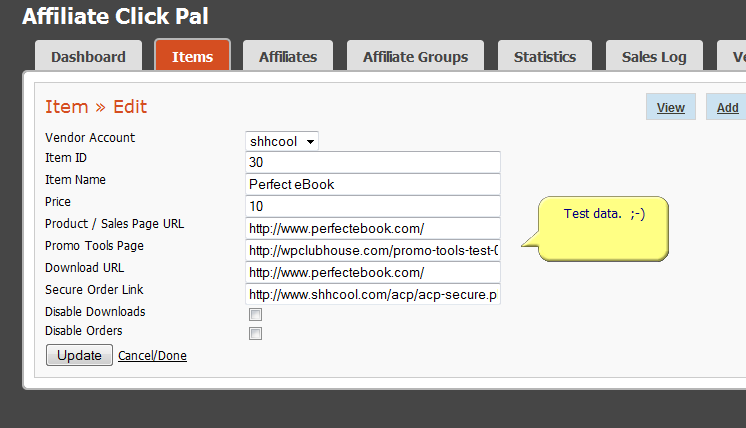
Task: Open the Dashboard tab
Action: tap(88, 57)
